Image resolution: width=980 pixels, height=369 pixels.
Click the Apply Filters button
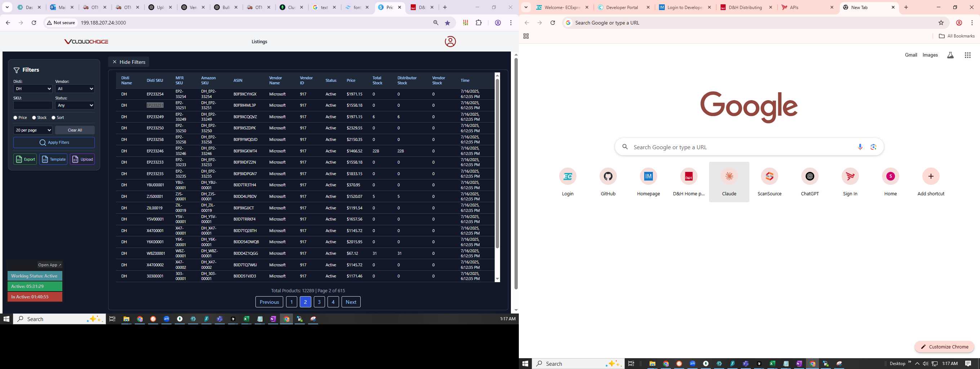pos(54,143)
